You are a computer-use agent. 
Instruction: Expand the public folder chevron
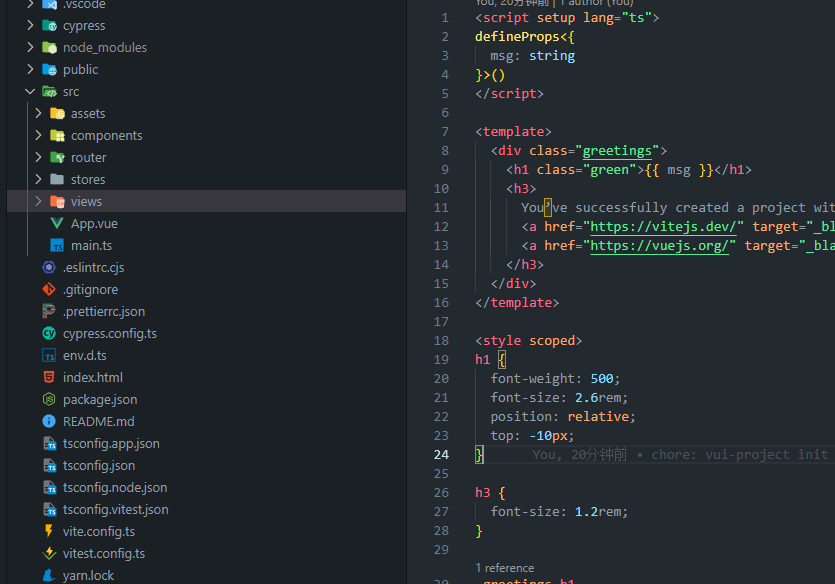[30, 69]
